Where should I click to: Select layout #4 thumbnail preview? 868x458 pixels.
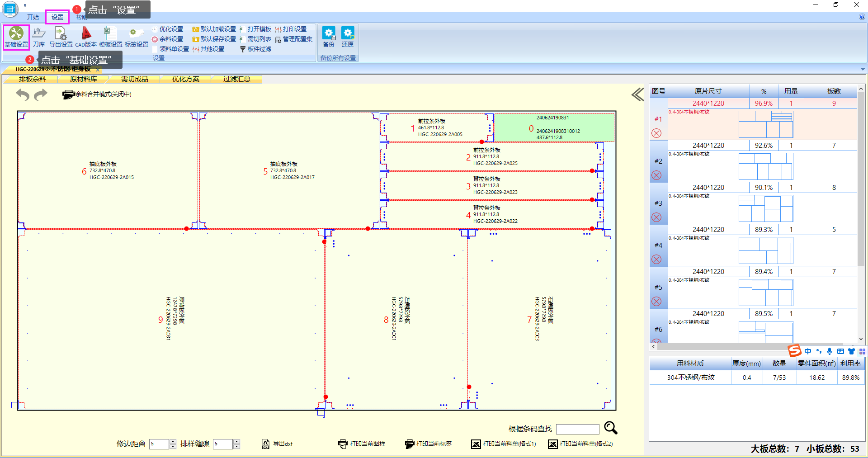766,250
